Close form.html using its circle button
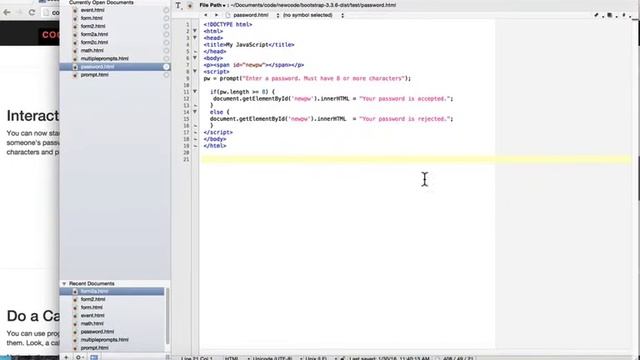This screenshot has width=640, height=360. pos(166,18)
